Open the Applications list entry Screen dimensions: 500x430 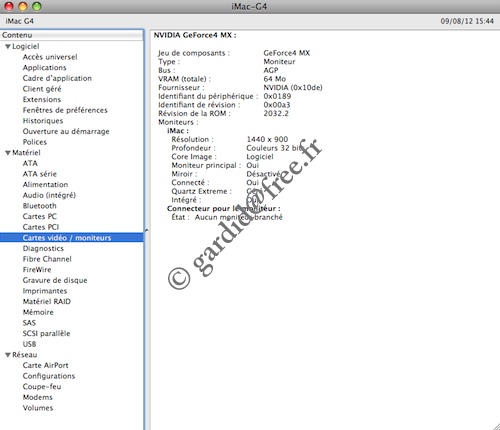click(44, 68)
